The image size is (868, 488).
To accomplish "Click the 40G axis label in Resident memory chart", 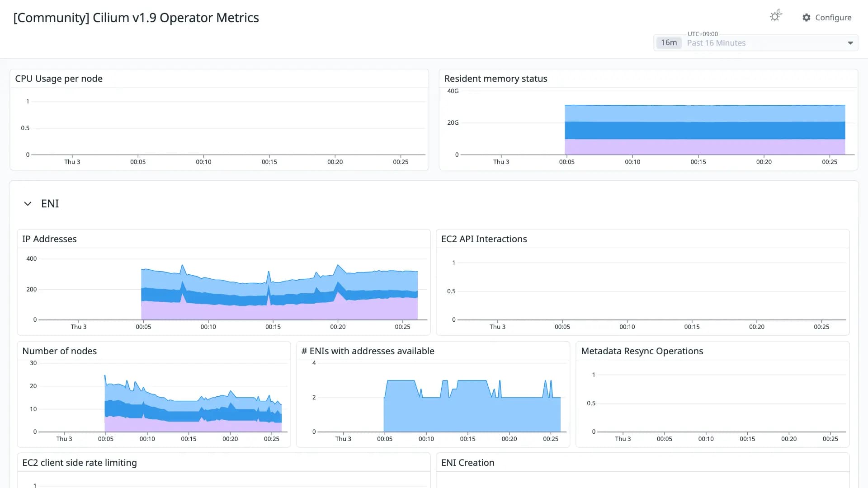I will [453, 91].
